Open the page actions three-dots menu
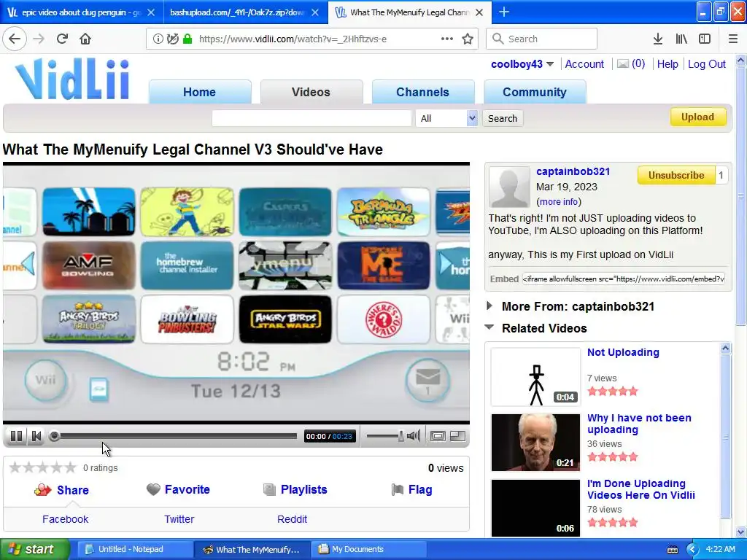747x560 pixels. click(446, 39)
